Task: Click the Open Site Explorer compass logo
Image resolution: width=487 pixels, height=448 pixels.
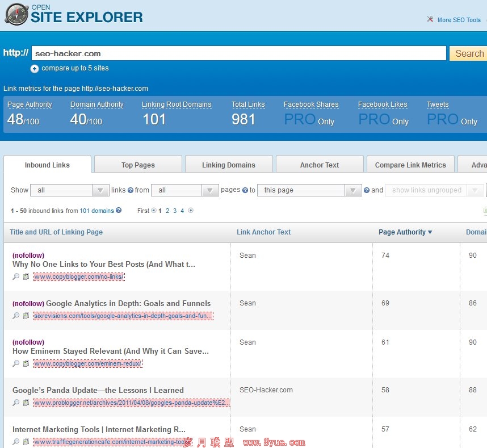Action: coord(15,14)
